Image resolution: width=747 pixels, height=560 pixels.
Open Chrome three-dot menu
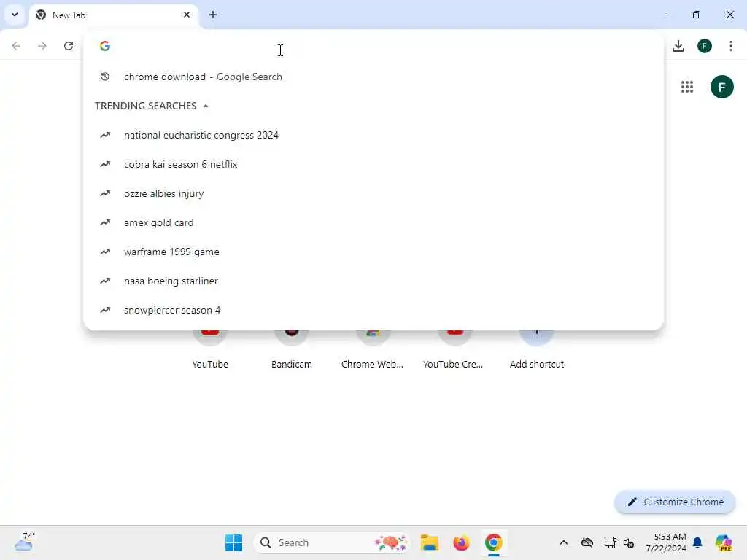tap(731, 46)
